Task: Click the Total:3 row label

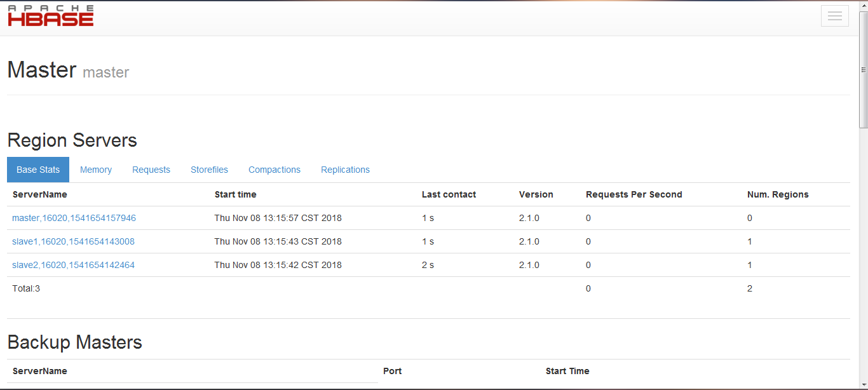Action: [26, 288]
